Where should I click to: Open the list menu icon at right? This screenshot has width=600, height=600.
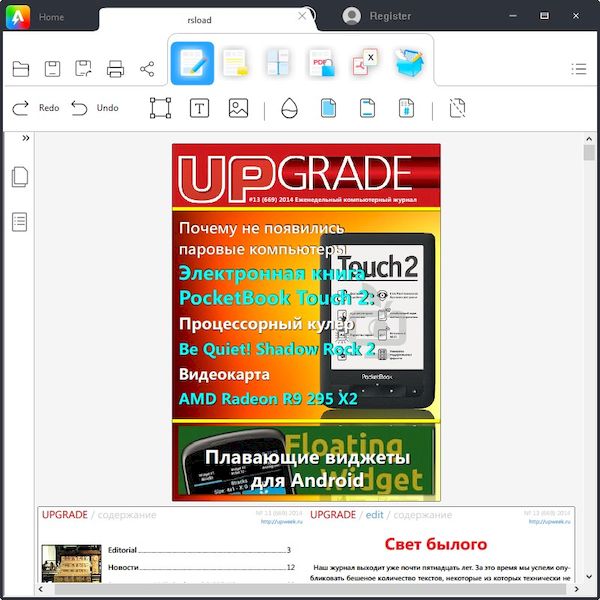point(579,69)
